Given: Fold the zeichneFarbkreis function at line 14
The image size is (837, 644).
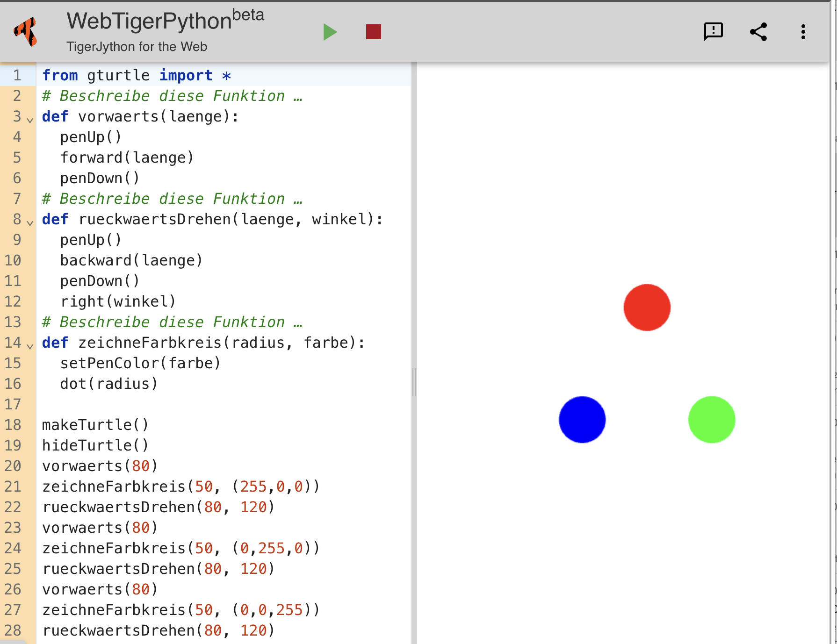Looking at the screenshot, I should (x=30, y=346).
